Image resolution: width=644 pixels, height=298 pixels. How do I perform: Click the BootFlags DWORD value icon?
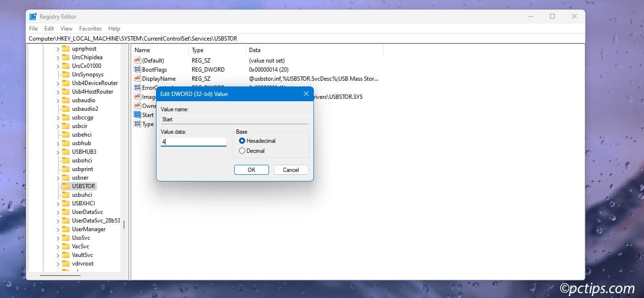pos(137,70)
